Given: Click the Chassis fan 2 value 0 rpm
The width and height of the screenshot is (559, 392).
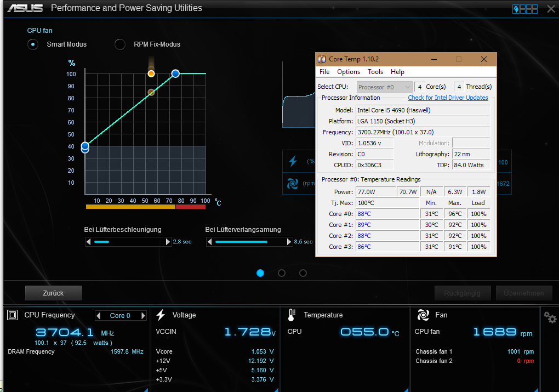Looking at the screenshot, I should click(x=526, y=361).
